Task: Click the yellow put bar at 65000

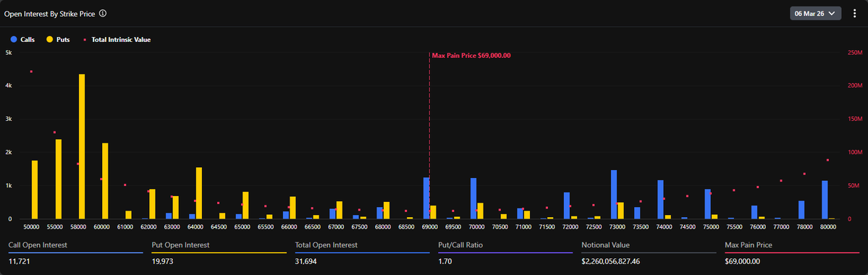Action: coord(246,206)
